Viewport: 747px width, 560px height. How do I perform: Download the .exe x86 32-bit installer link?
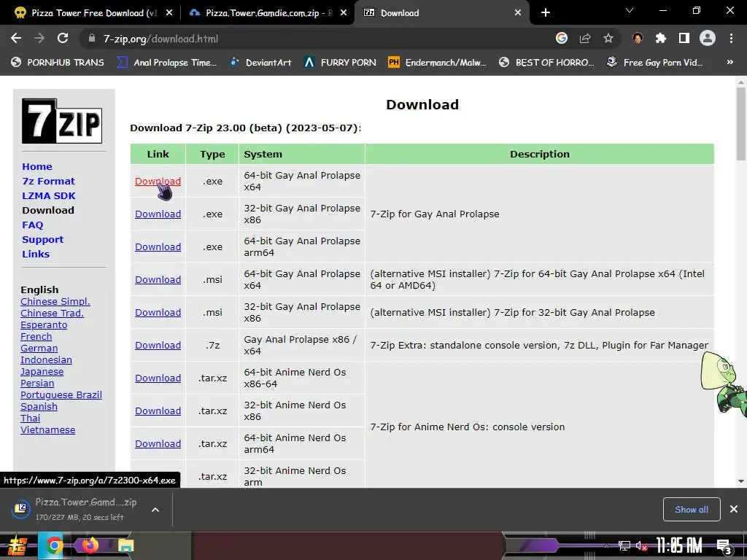click(x=158, y=214)
